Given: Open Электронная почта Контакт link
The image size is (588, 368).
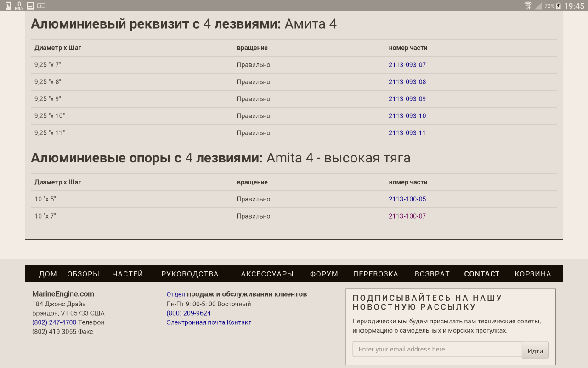Looking at the screenshot, I should tap(209, 322).
